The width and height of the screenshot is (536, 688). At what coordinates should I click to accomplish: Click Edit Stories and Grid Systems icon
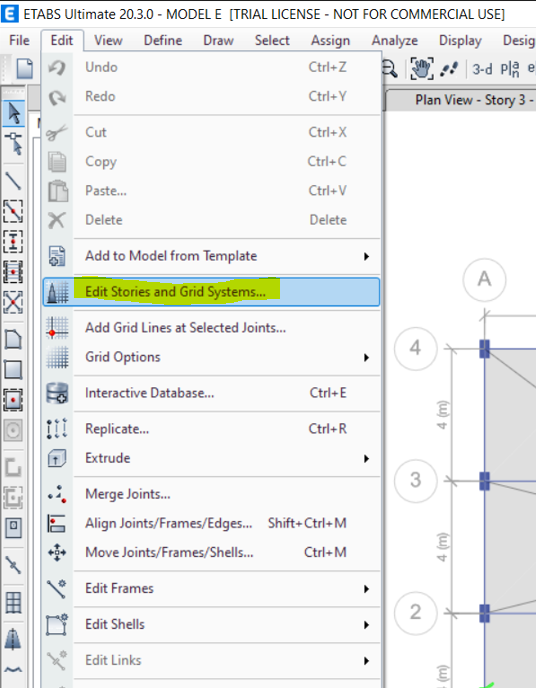coord(57,292)
